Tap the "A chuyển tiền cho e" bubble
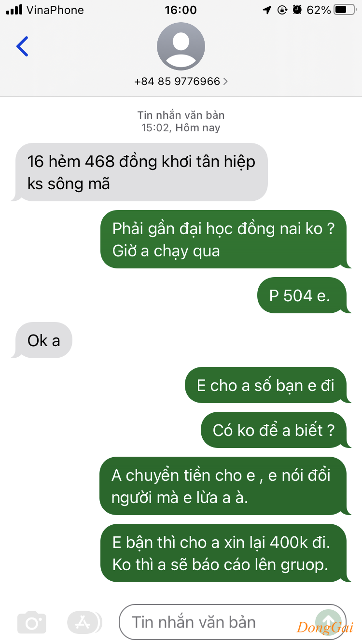 coord(225,486)
